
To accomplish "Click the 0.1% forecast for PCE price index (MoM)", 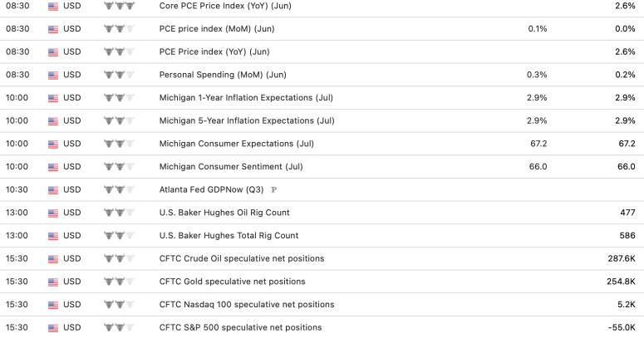I will 537,29.
